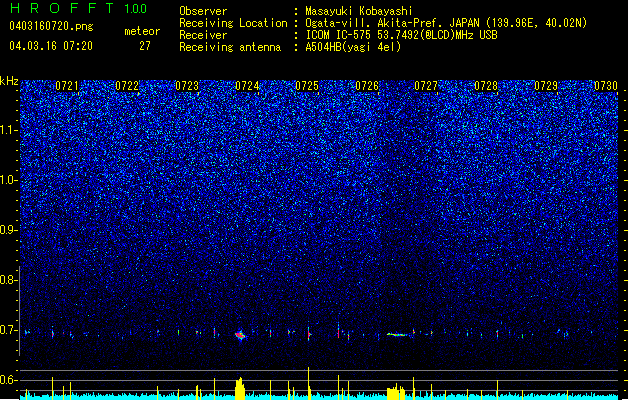Click the 0726 time marker
Screen dimensions: 629x400
pyautogui.click(x=367, y=86)
